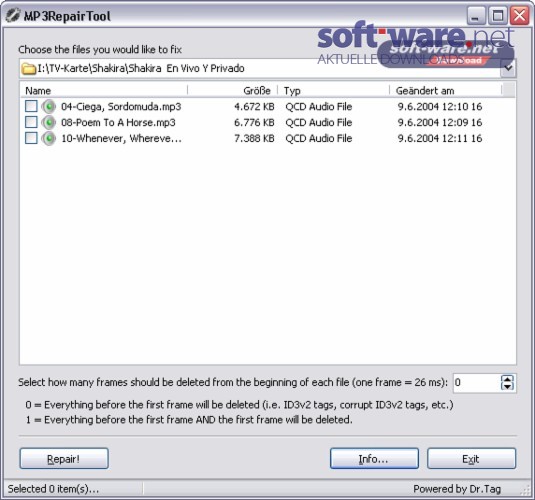The width and height of the screenshot is (535, 500).
Task: Check the box for 04-Ciega, Sordomuda.mp3
Action: coord(31,106)
